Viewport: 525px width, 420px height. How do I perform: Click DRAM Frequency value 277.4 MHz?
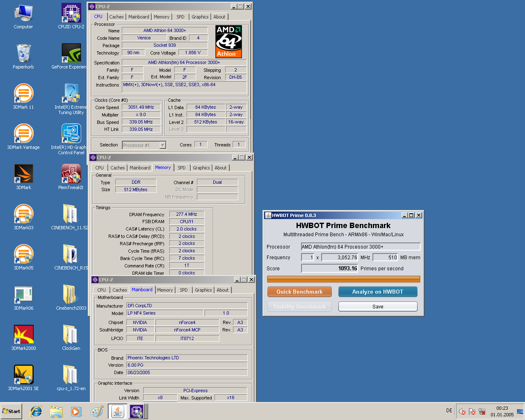point(187,214)
